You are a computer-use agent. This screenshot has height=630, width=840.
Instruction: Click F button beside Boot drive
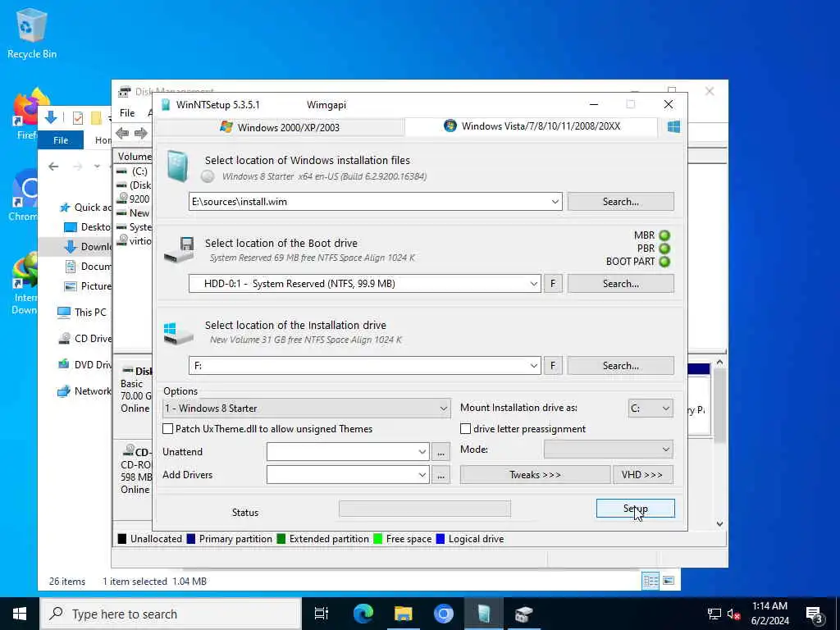553,283
